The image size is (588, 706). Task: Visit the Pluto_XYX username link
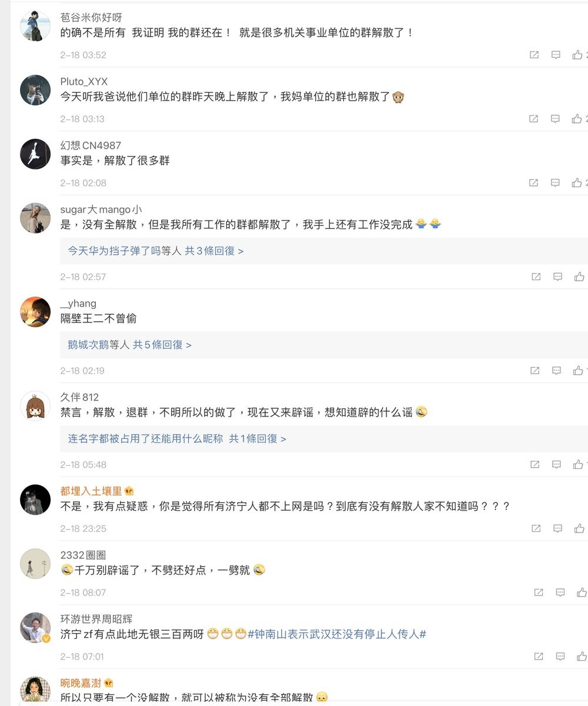click(83, 81)
